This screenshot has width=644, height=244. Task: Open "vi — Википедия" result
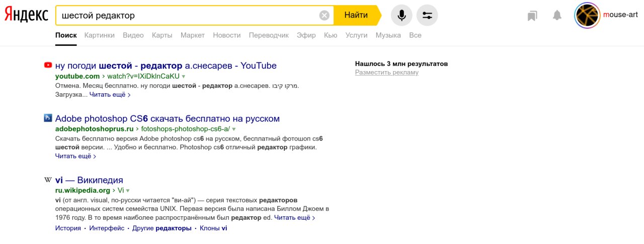(x=89, y=180)
